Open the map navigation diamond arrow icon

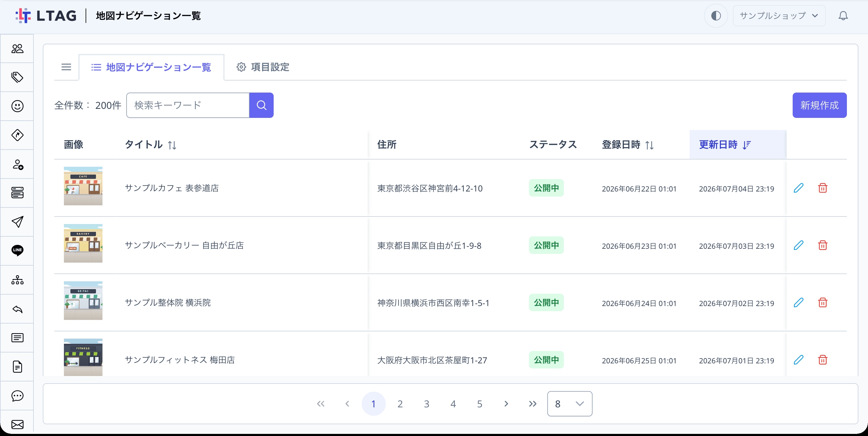[x=17, y=135]
